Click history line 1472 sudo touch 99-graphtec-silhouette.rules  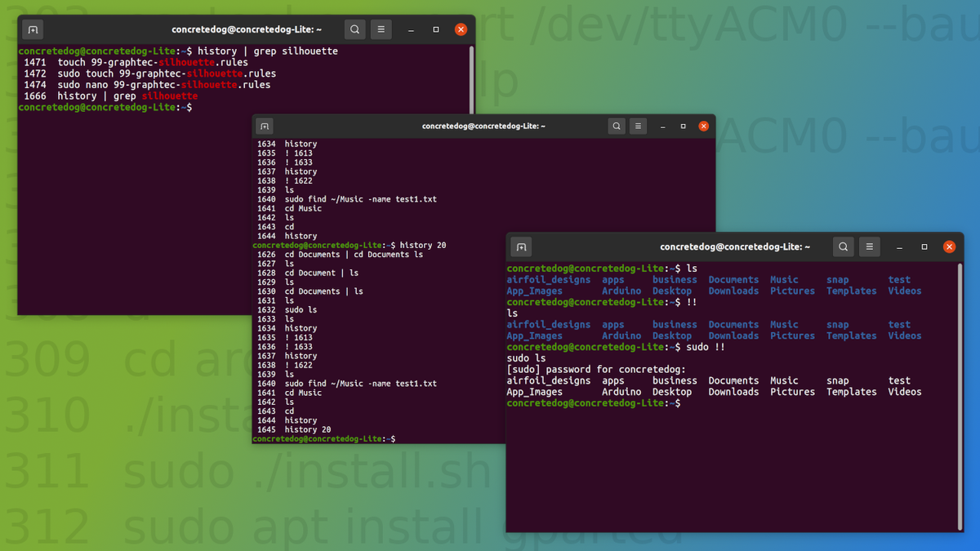tap(149, 73)
